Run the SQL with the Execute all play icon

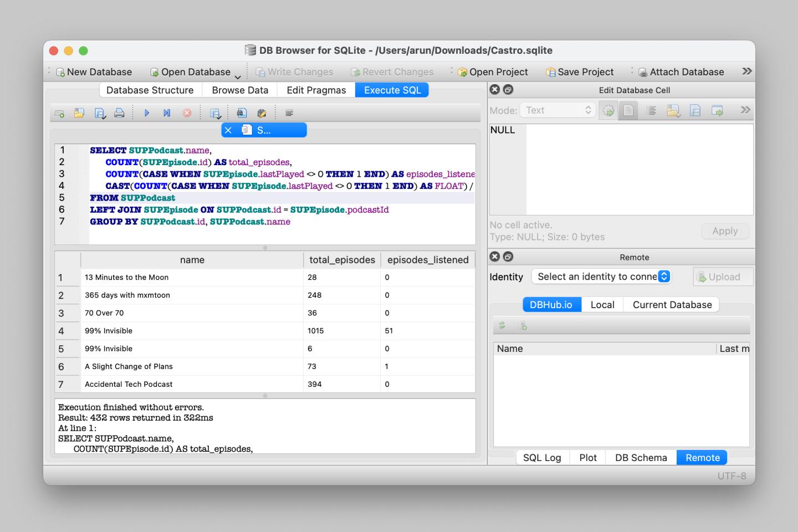(147, 113)
